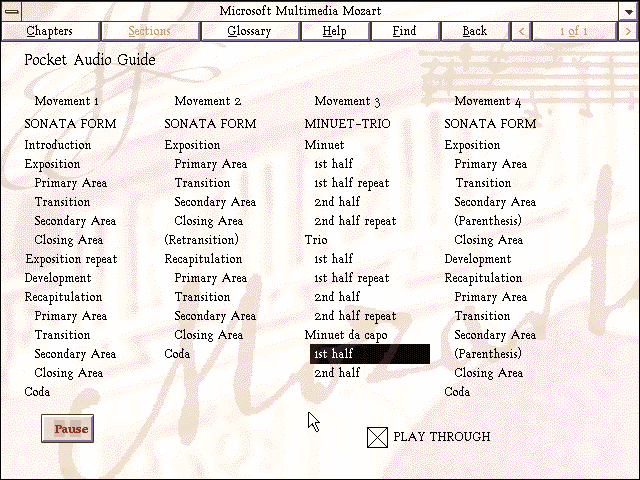Go to next page with right arrow
Screen dimensions: 640x480
click(x=628, y=31)
